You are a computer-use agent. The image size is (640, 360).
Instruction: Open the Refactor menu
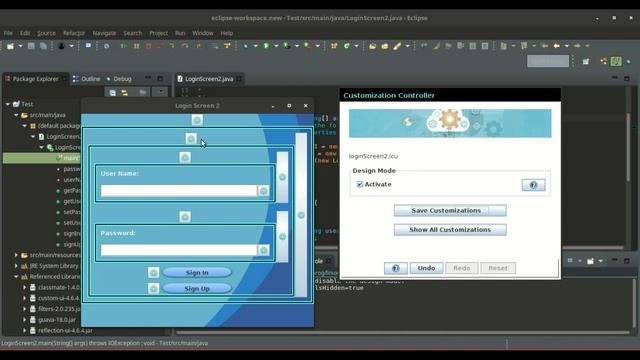[74, 33]
